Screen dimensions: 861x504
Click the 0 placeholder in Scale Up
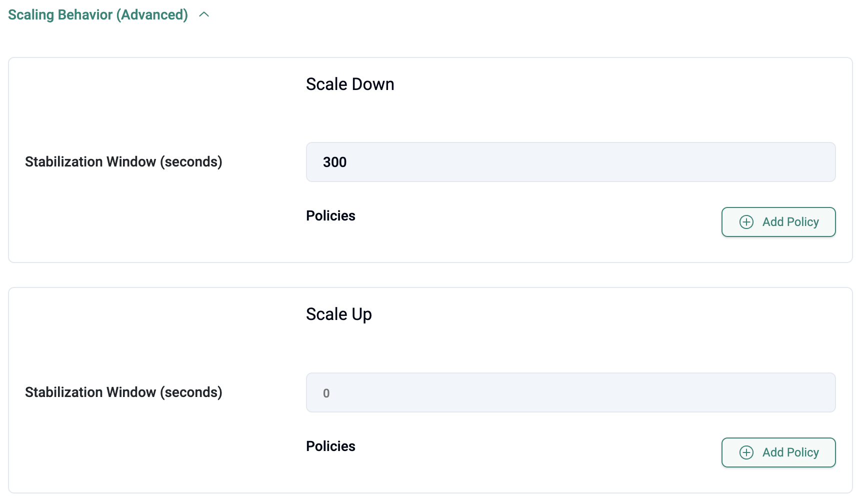pos(326,393)
